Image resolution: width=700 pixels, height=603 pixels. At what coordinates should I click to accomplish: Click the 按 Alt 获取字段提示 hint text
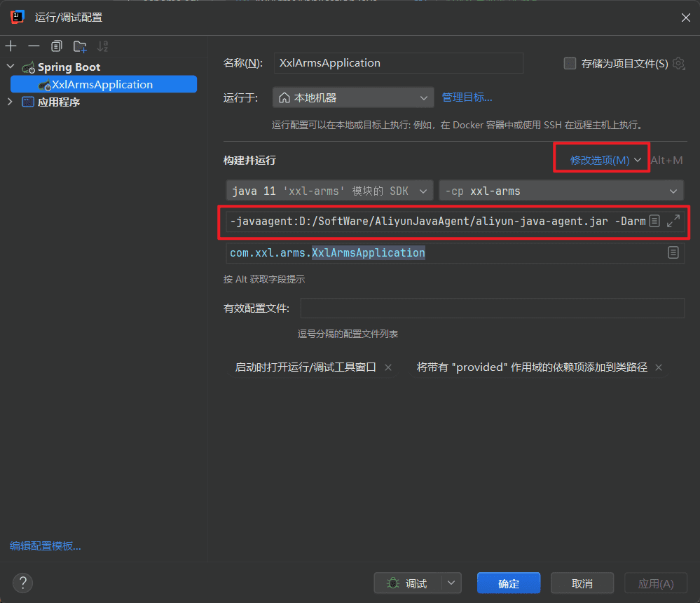point(264,279)
